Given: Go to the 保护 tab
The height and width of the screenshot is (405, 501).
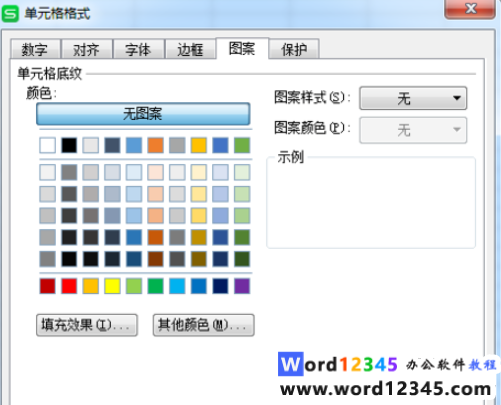Looking at the screenshot, I should point(294,49).
